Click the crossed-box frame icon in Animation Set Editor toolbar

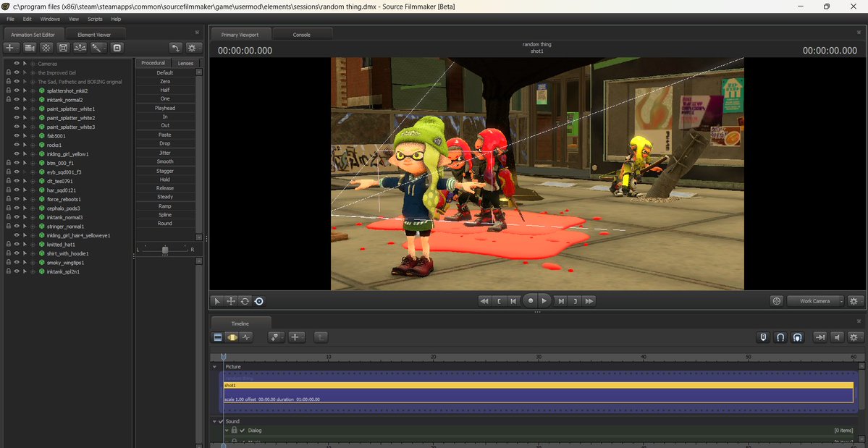[64, 48]
